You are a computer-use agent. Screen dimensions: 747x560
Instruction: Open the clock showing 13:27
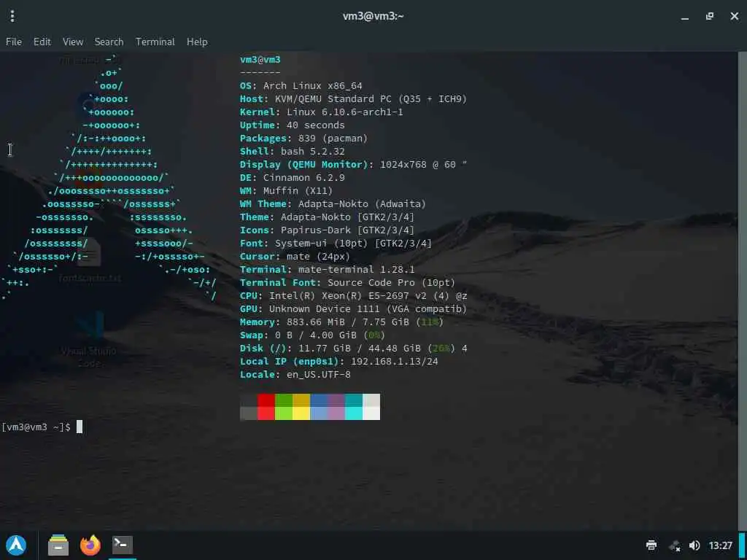click(720, 545)
